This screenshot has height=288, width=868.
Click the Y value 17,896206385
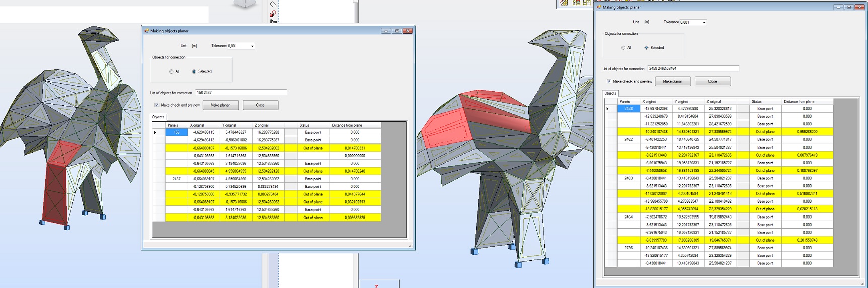pos(688,240)
